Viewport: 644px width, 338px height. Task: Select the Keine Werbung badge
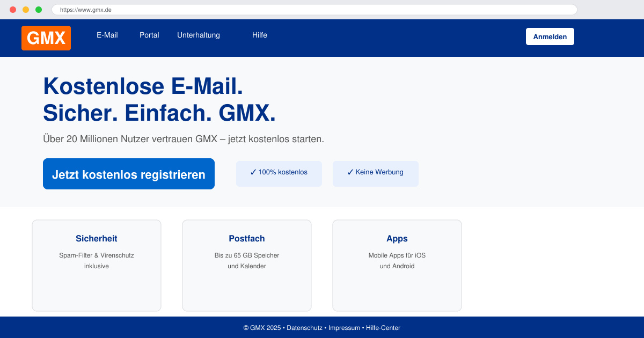click(376, 174)
